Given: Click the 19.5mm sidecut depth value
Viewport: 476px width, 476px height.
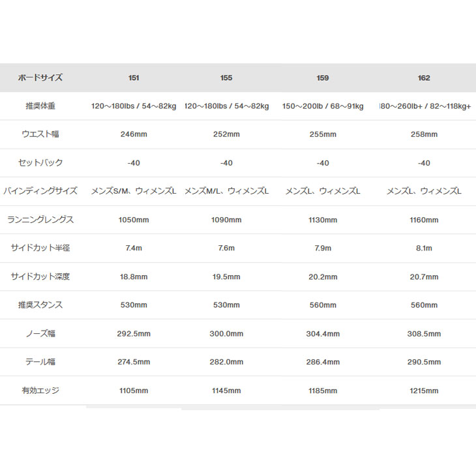Looking at the screenshot, I should pos(226,277).
